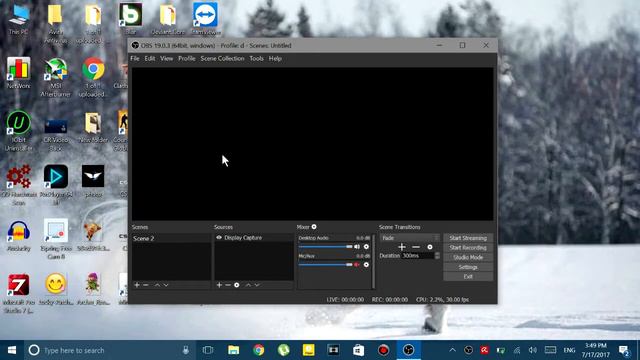Select the New folder desktop icon
The width and height of the screenshot is (640, 360).
(93, 127)
